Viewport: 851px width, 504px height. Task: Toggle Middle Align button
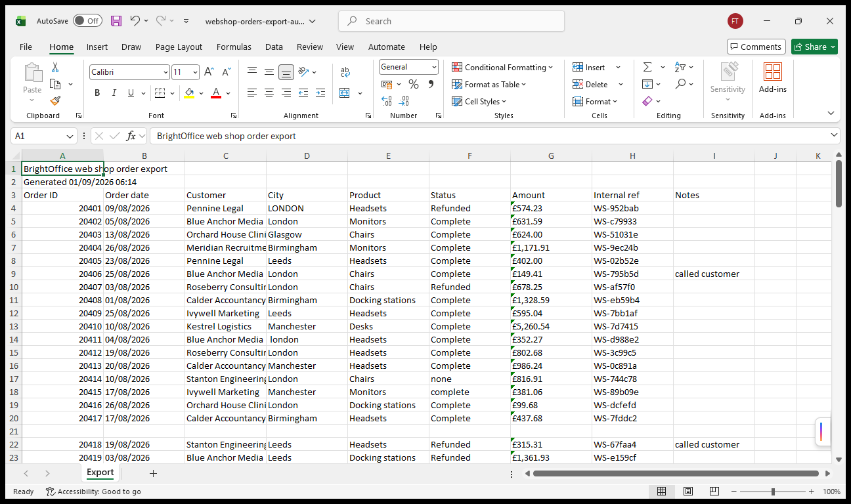pos(269,72)
